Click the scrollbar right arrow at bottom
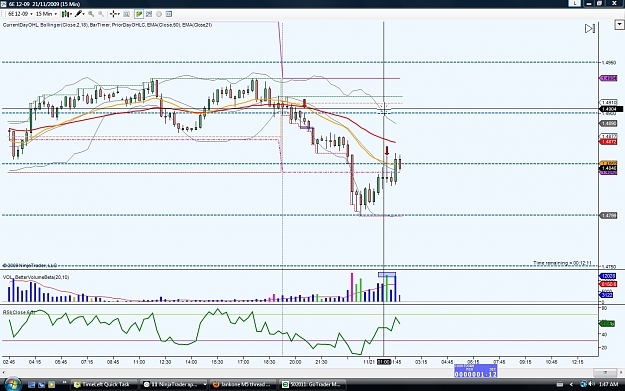 coord(621,372)
